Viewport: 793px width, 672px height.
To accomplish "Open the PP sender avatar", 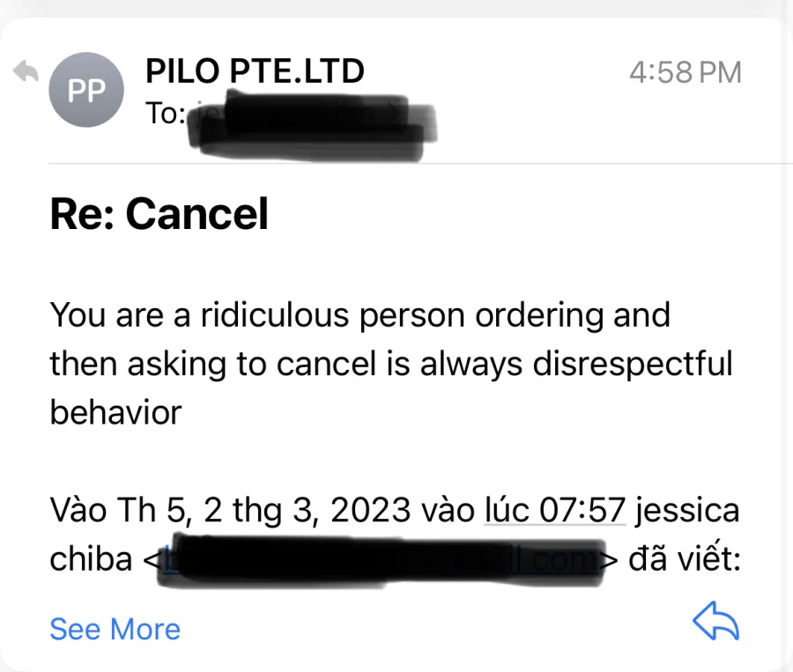I will click(86, 90).
